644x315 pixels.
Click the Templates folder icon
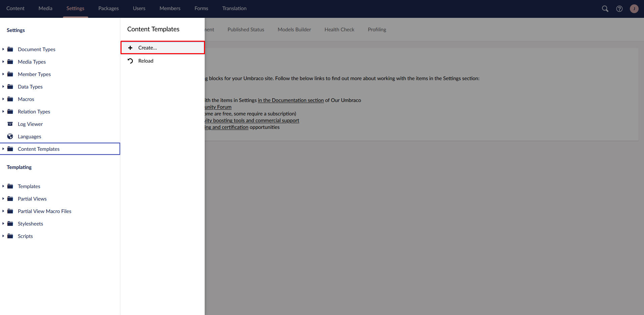pyautogui.click(x=10, y=186)
